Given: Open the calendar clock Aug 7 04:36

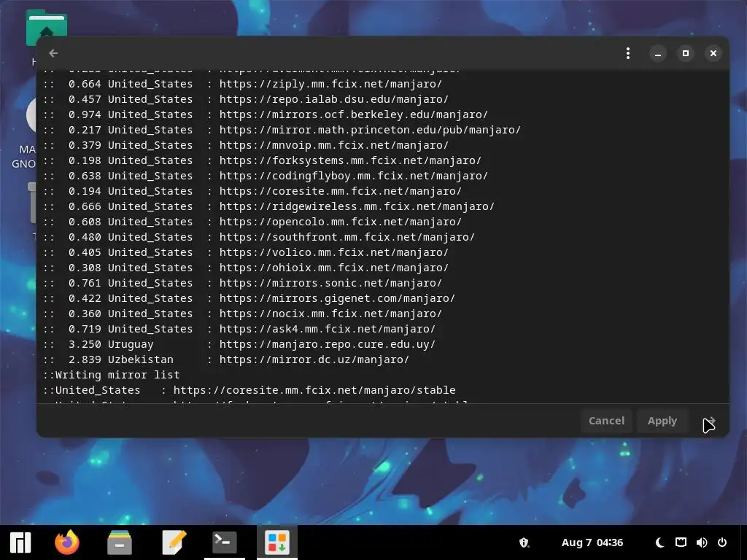Looking at the screenshot, I should tap(592, 542).
